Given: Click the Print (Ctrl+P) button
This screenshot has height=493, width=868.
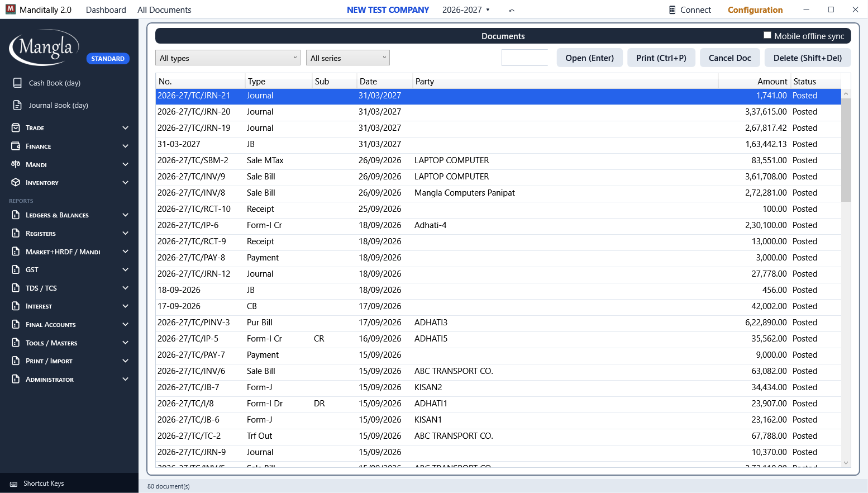Looking at the screenshot, I should (x=661, y=58).
